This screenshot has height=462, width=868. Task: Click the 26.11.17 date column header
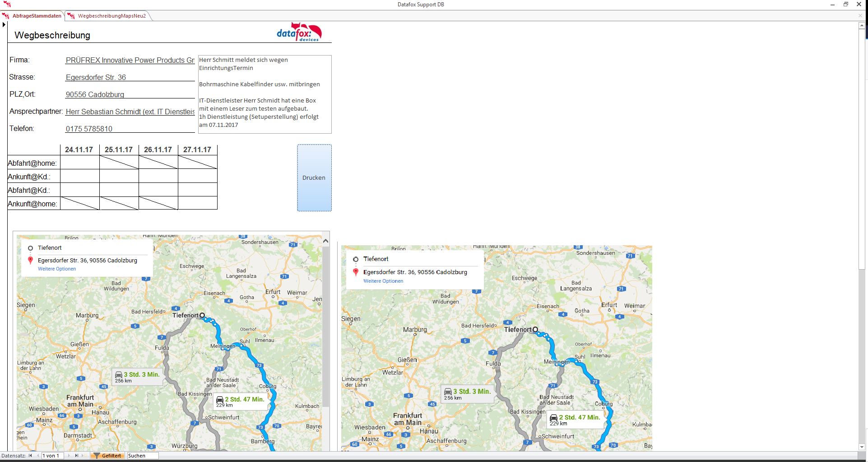pyautogui.click(x=158, y=149)
